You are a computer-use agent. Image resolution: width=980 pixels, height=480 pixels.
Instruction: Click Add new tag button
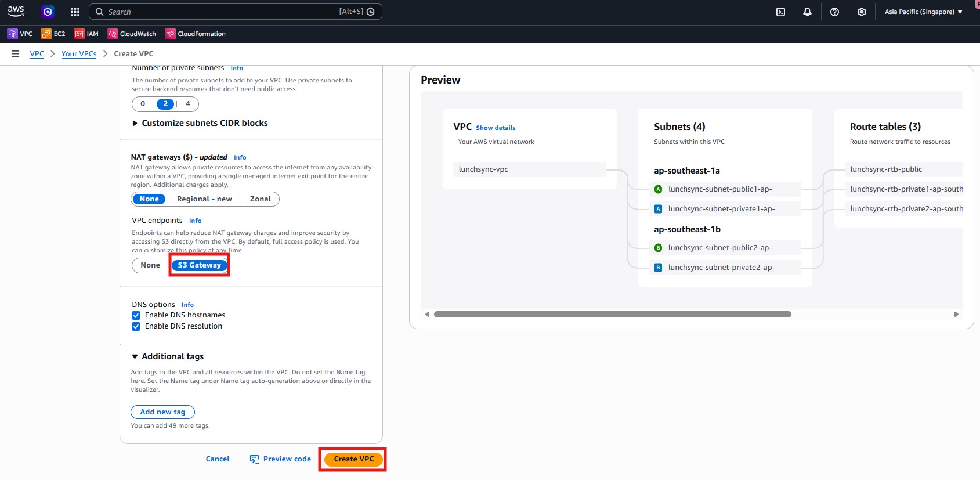pos(162,412)
